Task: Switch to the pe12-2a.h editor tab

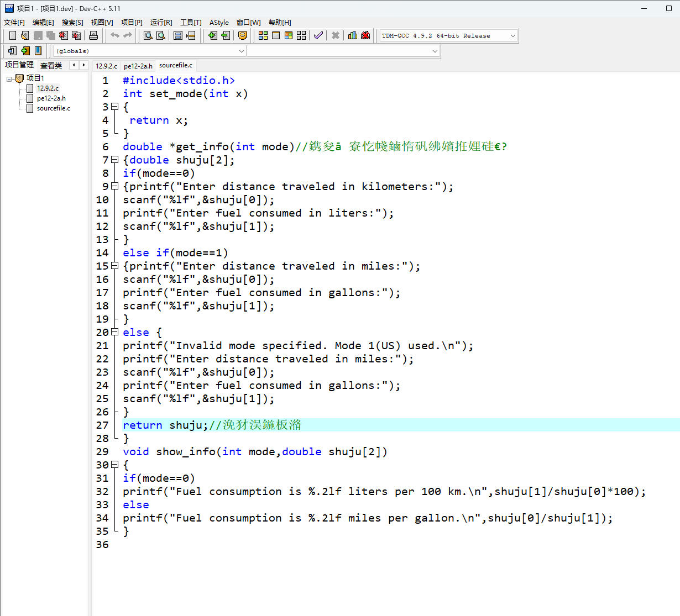Action: (138, 66)
